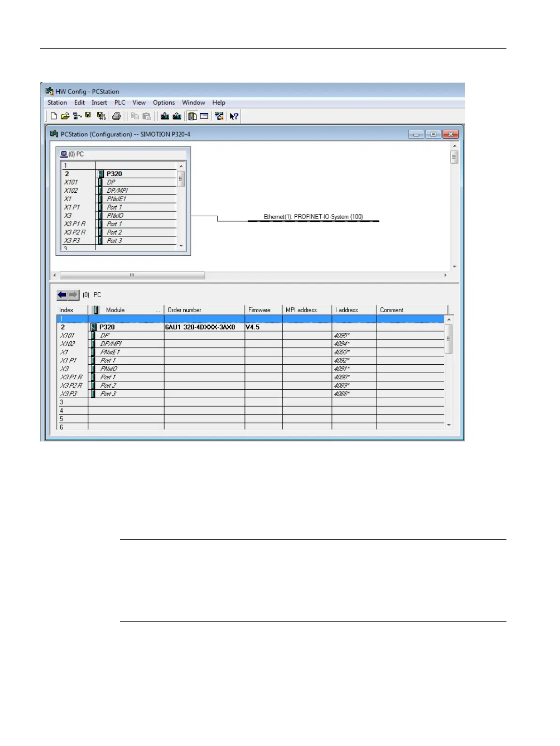The width and height of the screenshot is (560, 746).
Task: Open the PLC menu
Action: pos(120,102)
